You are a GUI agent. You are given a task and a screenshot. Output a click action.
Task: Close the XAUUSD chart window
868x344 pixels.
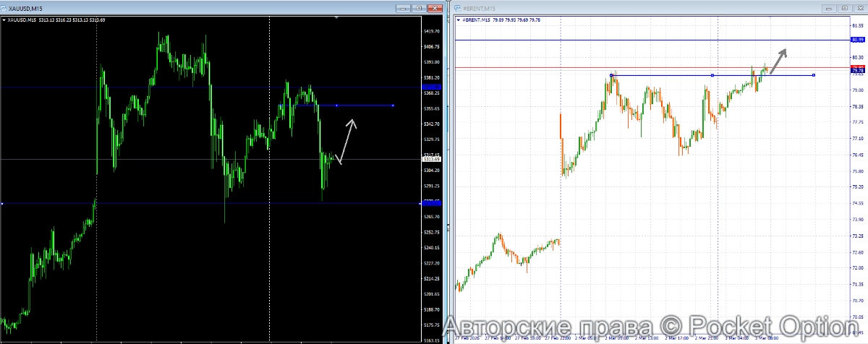[x=435, y=8]
